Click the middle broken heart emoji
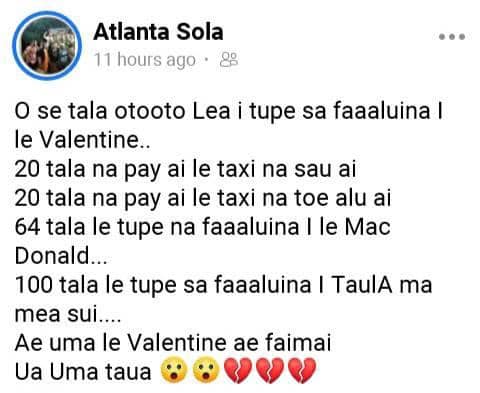The image size is (480, 393). pos(270,370)
